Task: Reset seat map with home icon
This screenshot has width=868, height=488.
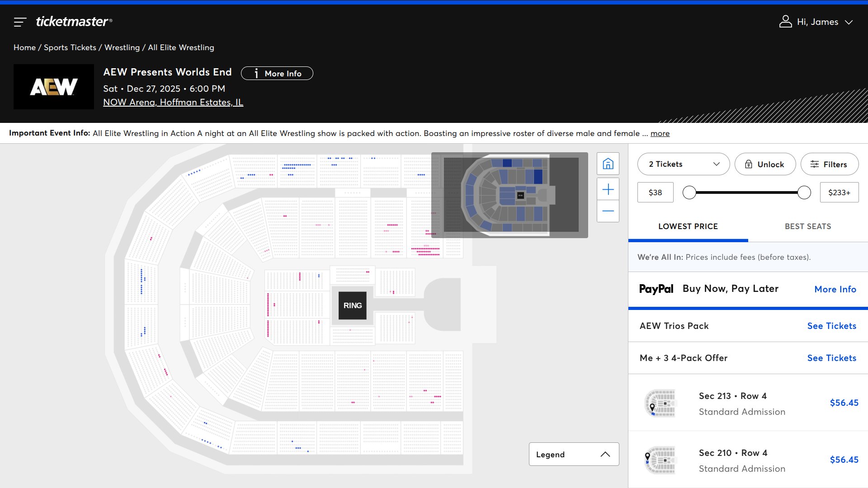Action: [608, 164]
